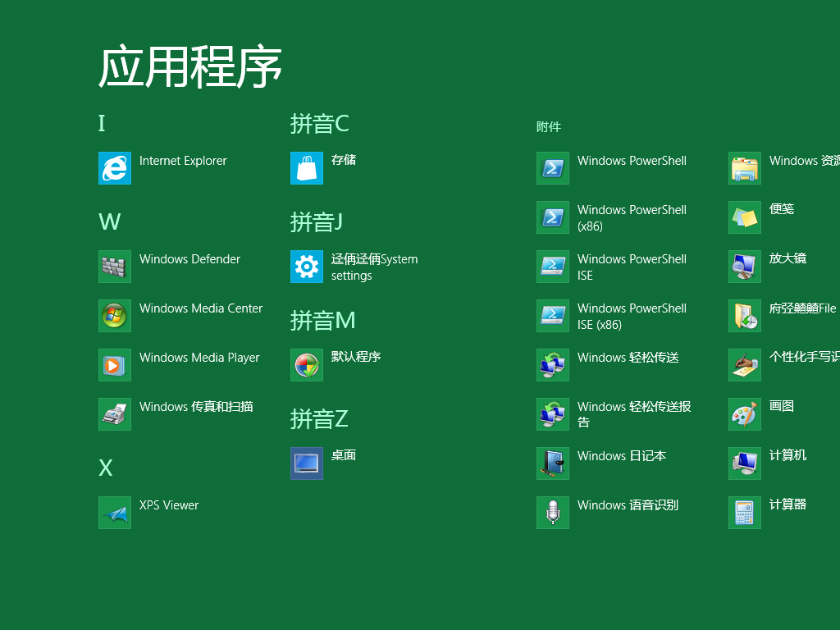Click the 便笺 label
840x630 pixels.
click(x=782, y=209)
